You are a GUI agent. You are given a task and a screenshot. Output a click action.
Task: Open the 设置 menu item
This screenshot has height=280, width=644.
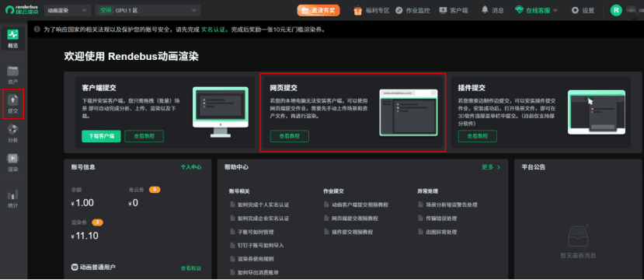point(588,11)
